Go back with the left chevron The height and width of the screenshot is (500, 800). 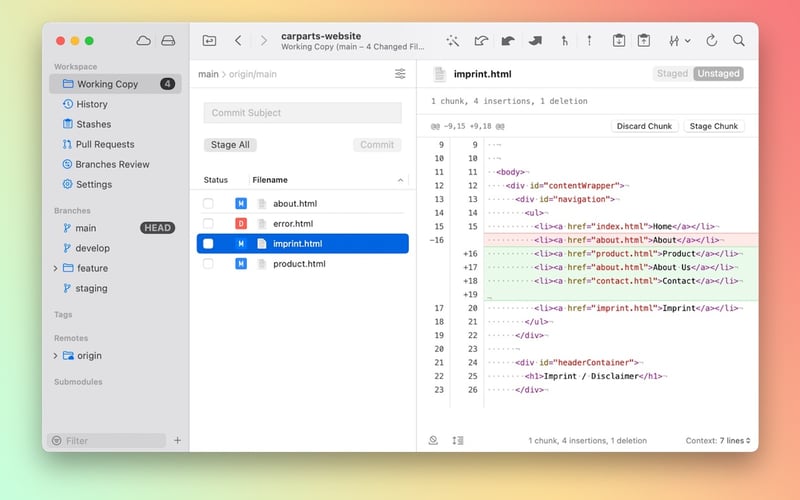coord(238,41)
